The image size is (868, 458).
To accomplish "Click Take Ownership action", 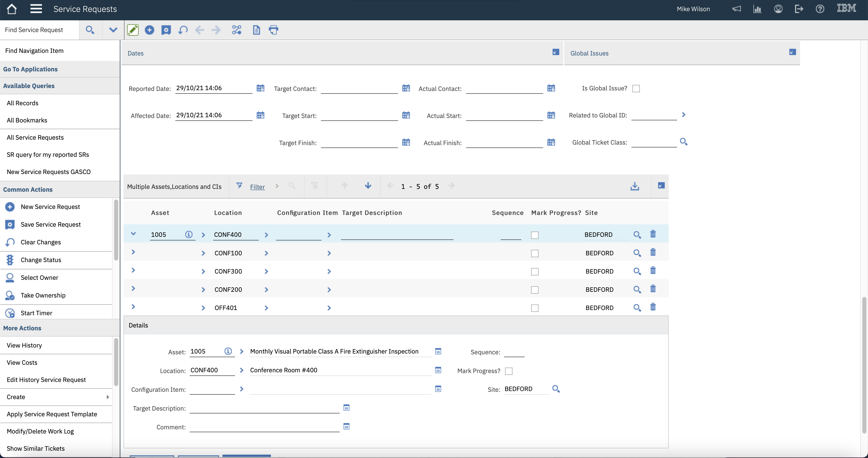I will coord(43,295).
